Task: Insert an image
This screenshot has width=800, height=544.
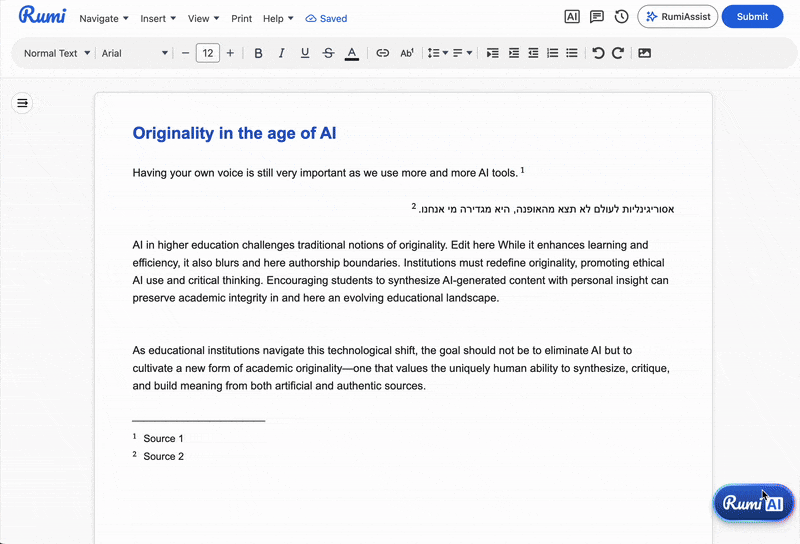Action: [644, 53]
